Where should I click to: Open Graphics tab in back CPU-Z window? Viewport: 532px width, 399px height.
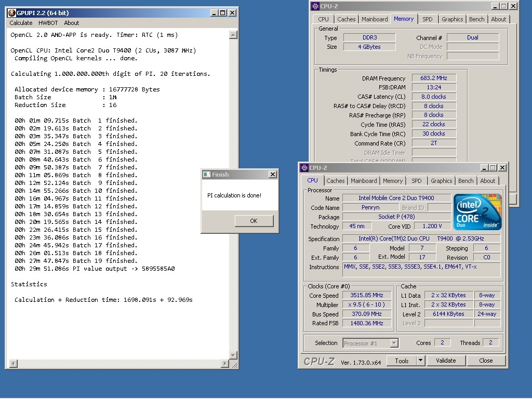coord(453,19)
